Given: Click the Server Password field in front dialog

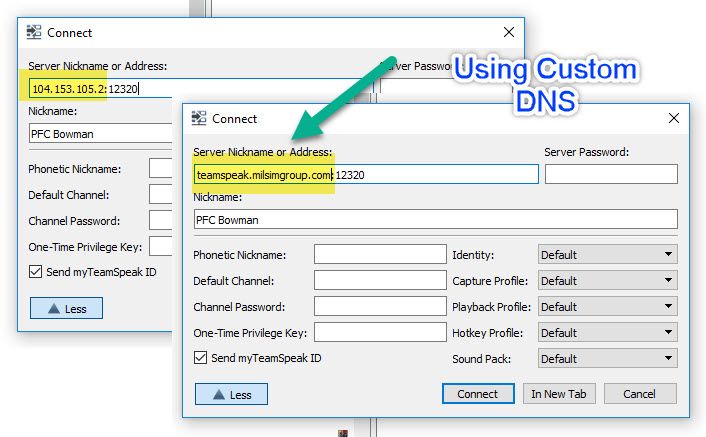Looking at the screenshot, I should coord(611,175).
